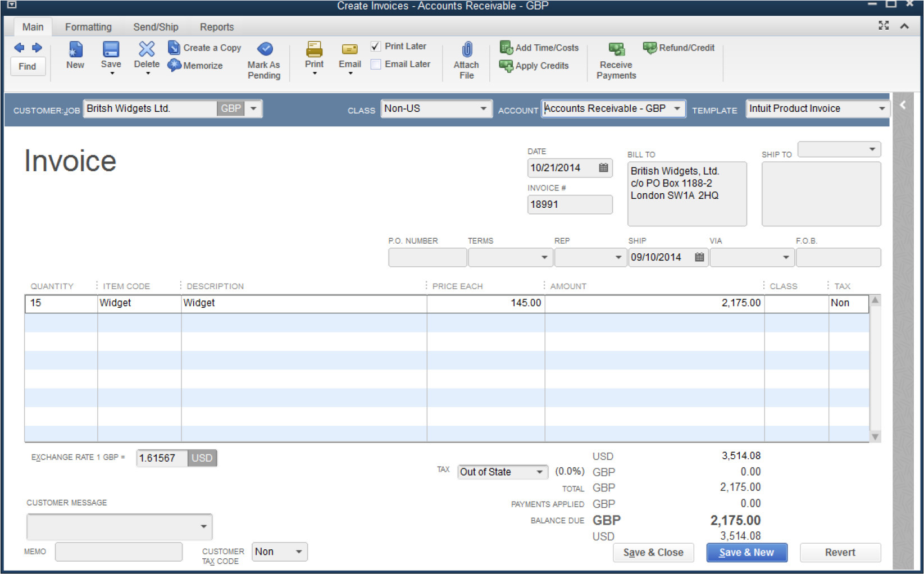Click the Refund/Credit icon

[x=650, y=48]
